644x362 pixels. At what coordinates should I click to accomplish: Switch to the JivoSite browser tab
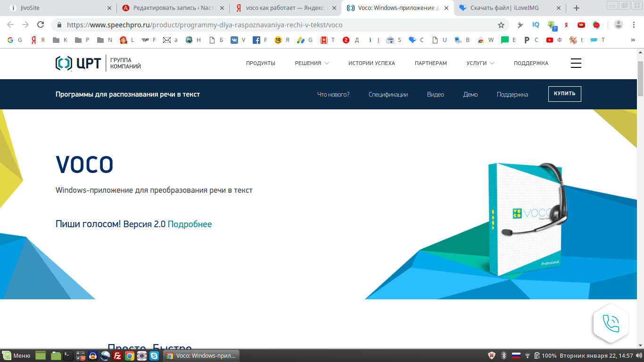point(57,8)
